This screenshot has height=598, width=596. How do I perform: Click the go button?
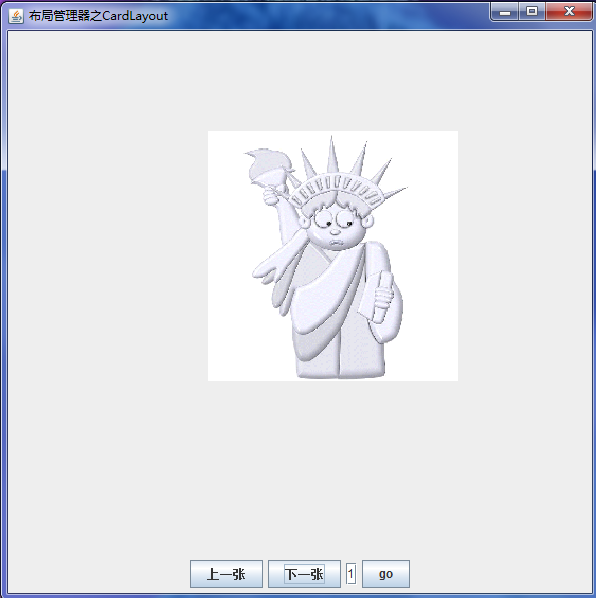click(386, 574)
